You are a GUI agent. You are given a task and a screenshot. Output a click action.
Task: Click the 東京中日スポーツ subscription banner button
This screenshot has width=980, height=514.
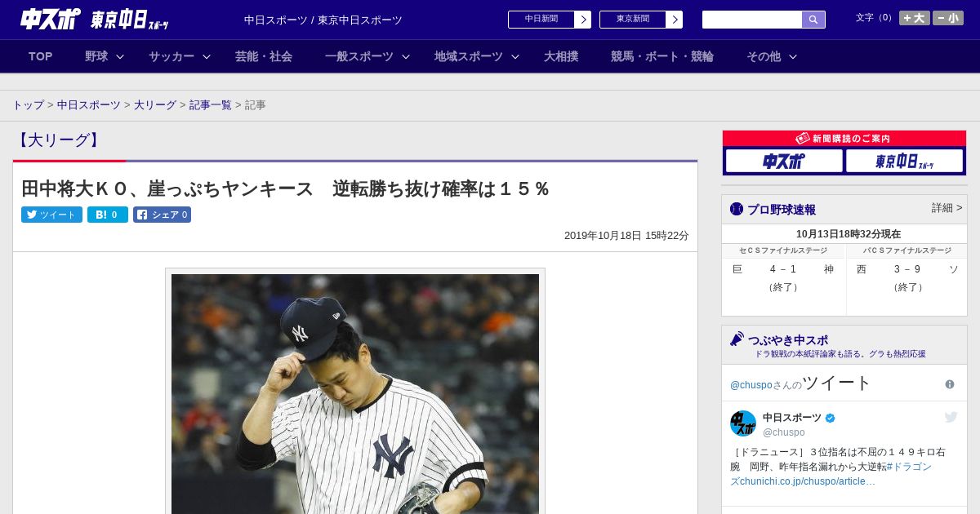click(x=905, y=161)
